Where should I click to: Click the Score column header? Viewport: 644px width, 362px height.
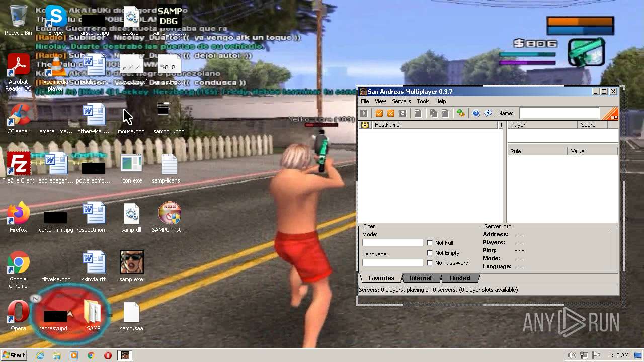click(592, 125)
